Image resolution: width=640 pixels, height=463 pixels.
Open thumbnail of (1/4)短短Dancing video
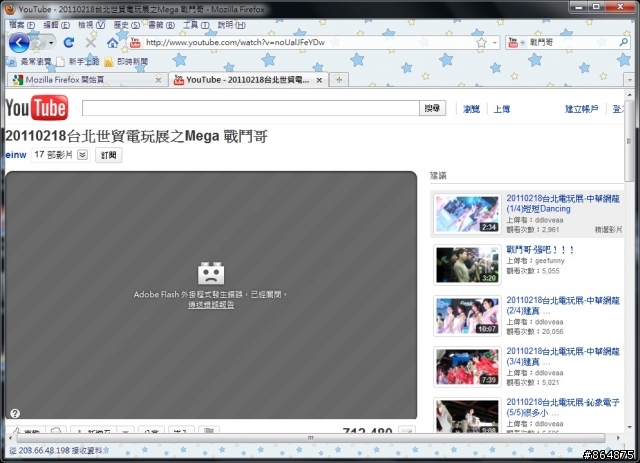coord(467,214)
